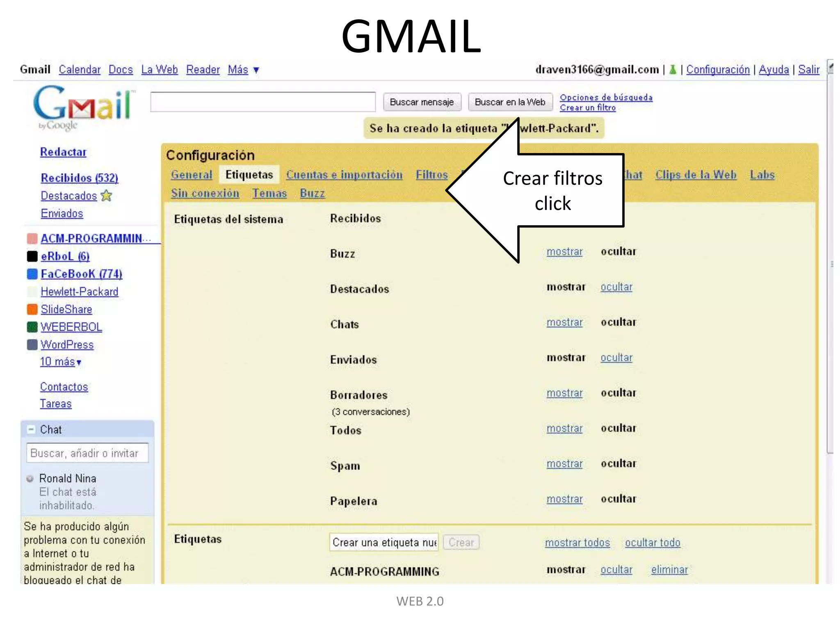Select the Etiquetas tab
Image resolution: width=840 pixels, height=630 pixels.
[249, 175]
